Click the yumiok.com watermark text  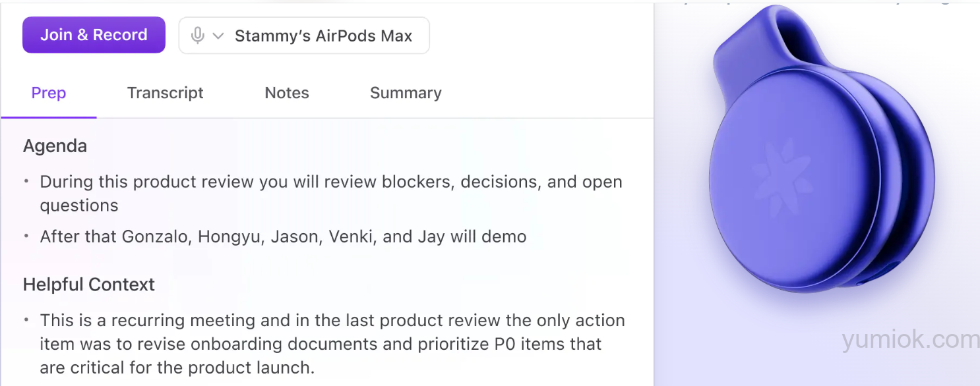click(x=910, y=339)
